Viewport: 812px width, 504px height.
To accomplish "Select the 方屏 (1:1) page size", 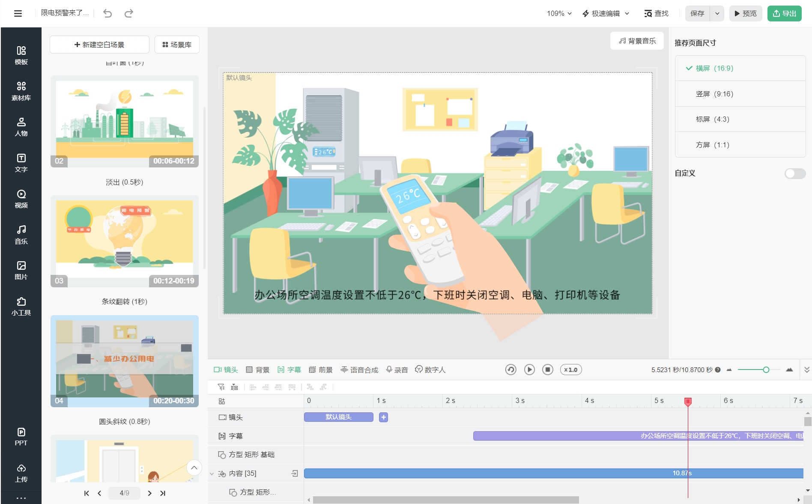I will click(740, 145).
